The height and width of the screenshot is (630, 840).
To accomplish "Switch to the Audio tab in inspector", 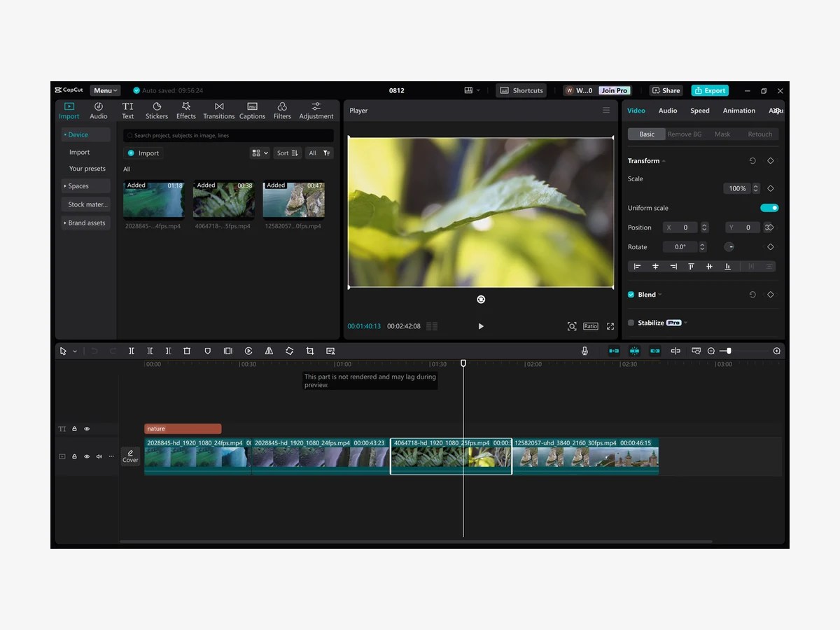I will tap(668, 111).
